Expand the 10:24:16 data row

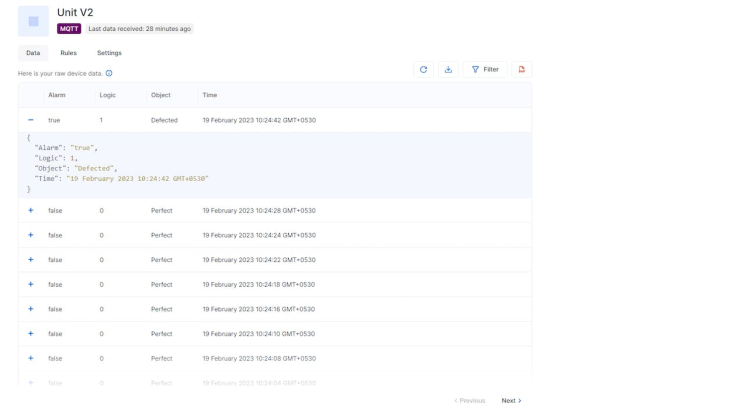tap(30, 309)
